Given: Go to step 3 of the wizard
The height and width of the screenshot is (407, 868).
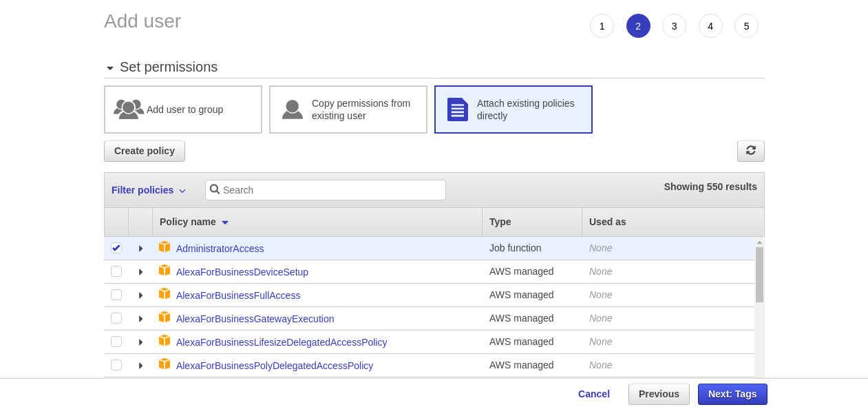Looking at the screenshot, I should (674, 26).
